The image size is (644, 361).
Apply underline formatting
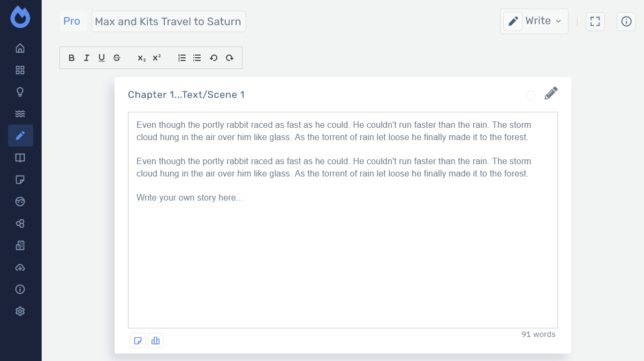click(x=102, y=58)
